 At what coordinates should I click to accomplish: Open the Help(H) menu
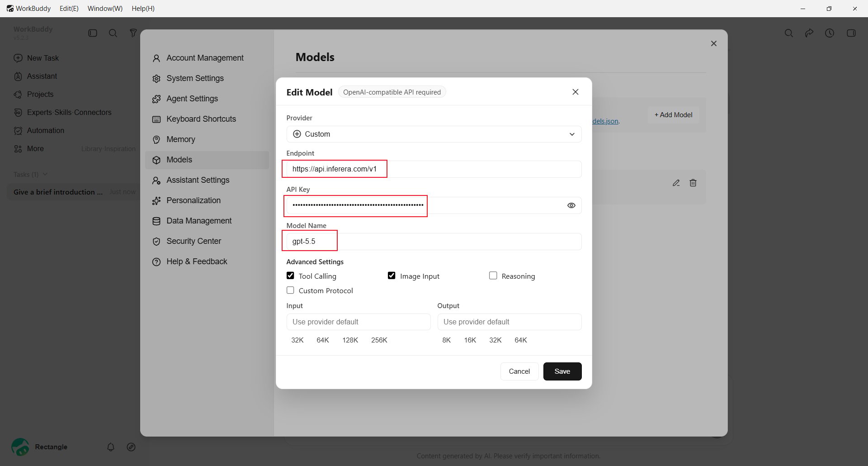tap(143, 9)
